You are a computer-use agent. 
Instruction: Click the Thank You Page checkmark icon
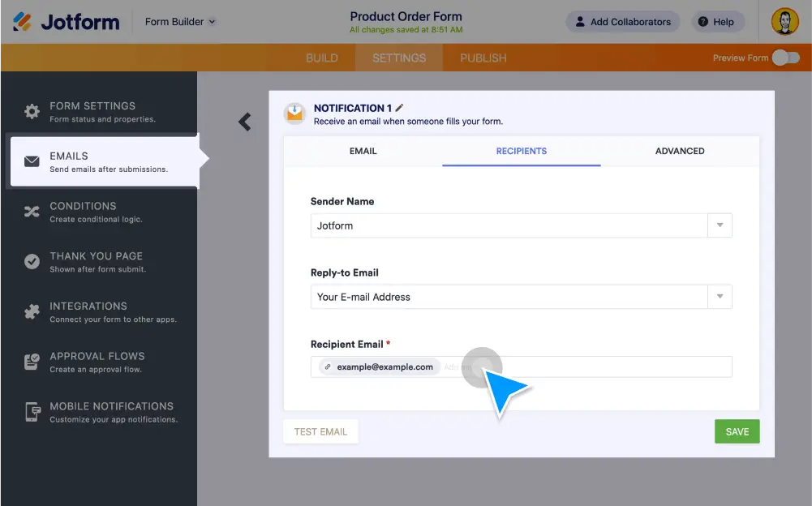pos(32,261)
